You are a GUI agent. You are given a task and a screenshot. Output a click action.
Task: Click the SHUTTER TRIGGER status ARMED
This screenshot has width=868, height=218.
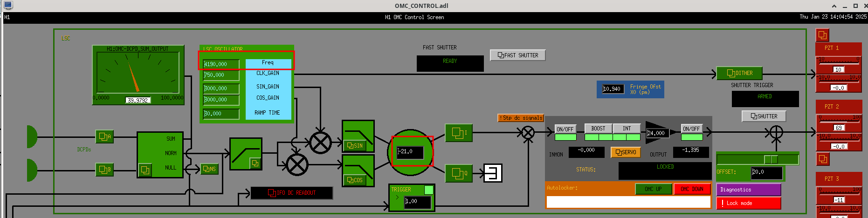765,99
